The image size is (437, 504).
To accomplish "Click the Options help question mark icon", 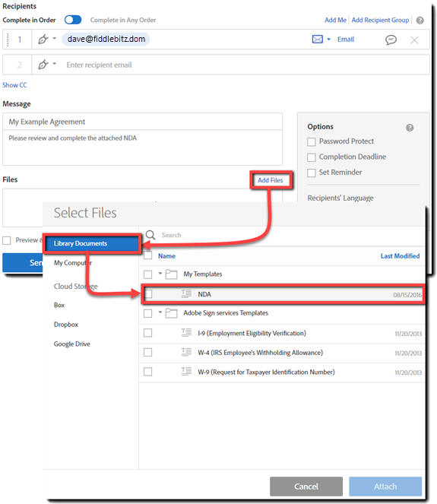I will tap(410, 128).
